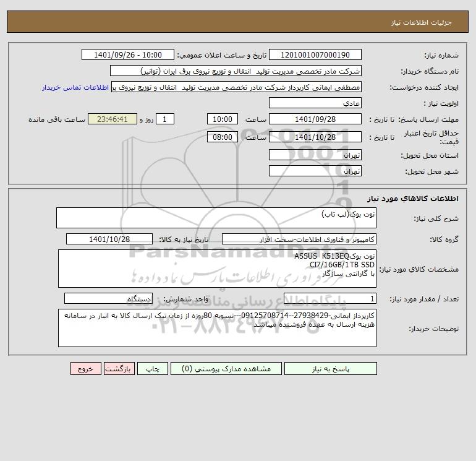Click the label گروه کالا

(444, 239)
